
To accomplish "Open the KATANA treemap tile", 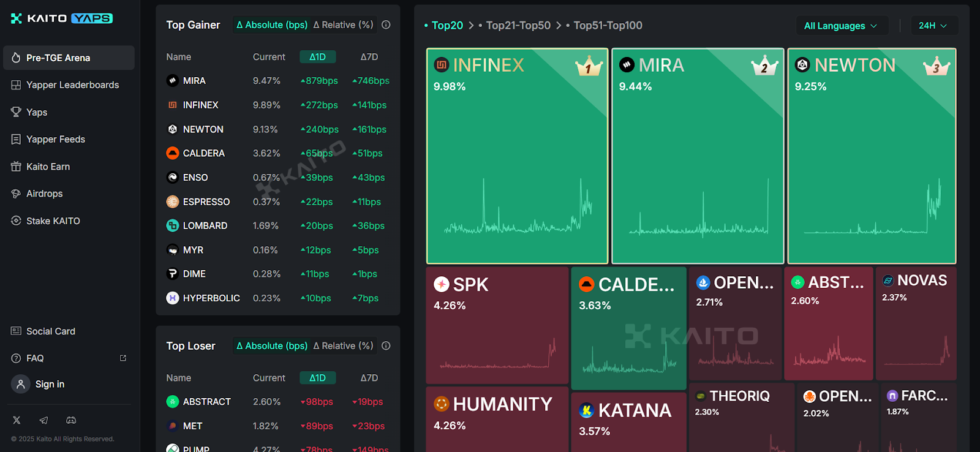I will click(628, 422).
